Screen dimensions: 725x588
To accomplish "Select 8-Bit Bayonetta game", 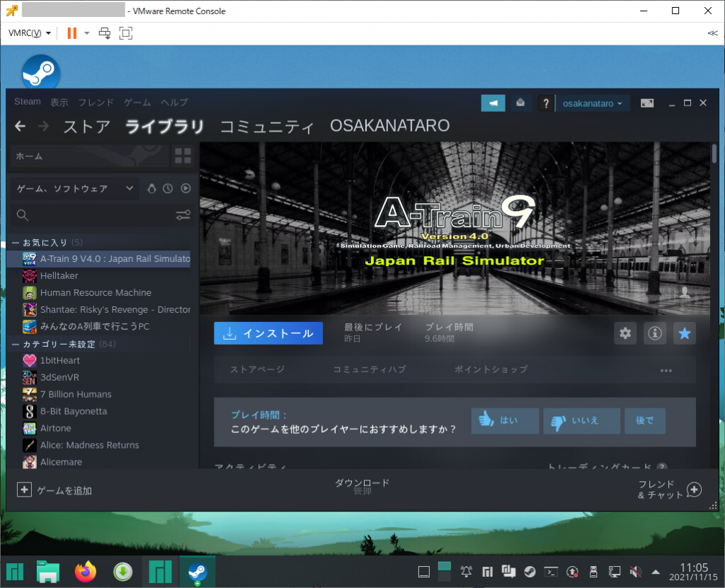I will (98, 411).
